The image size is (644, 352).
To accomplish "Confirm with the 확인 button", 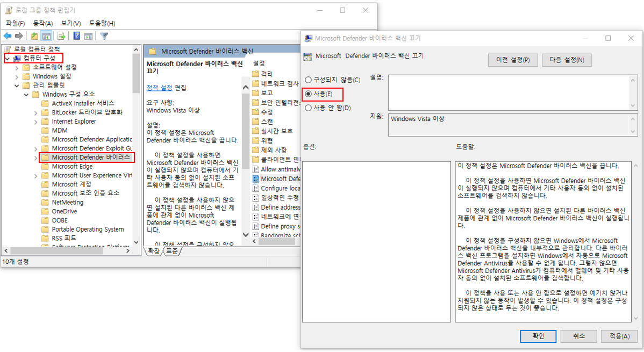I will click(x=538, y=336).
